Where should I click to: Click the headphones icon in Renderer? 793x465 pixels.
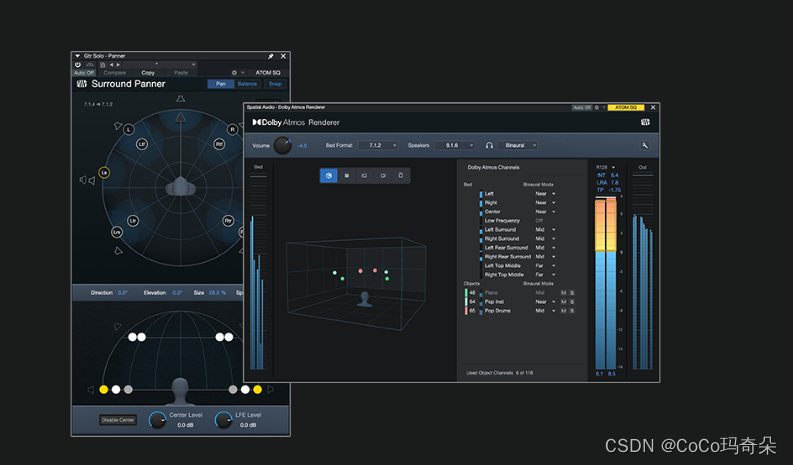[489, 145]
